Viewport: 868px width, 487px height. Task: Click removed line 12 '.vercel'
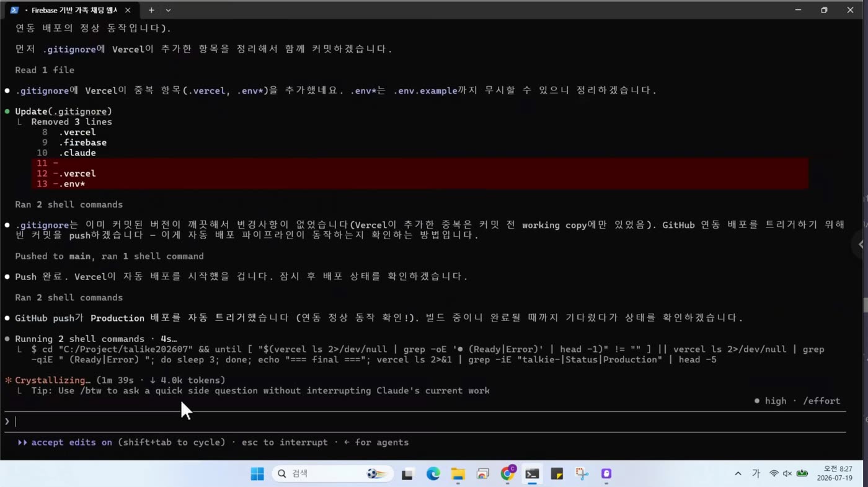[x=420, y=173]
